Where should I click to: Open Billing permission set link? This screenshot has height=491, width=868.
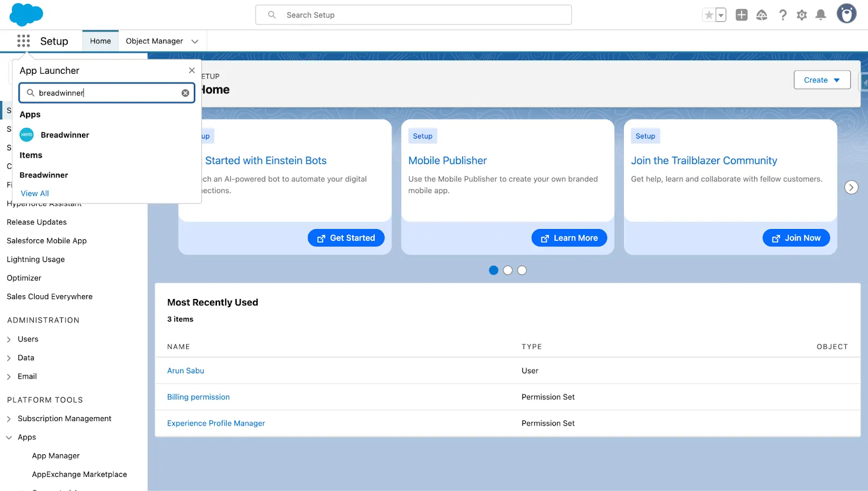tap(198, 397)
